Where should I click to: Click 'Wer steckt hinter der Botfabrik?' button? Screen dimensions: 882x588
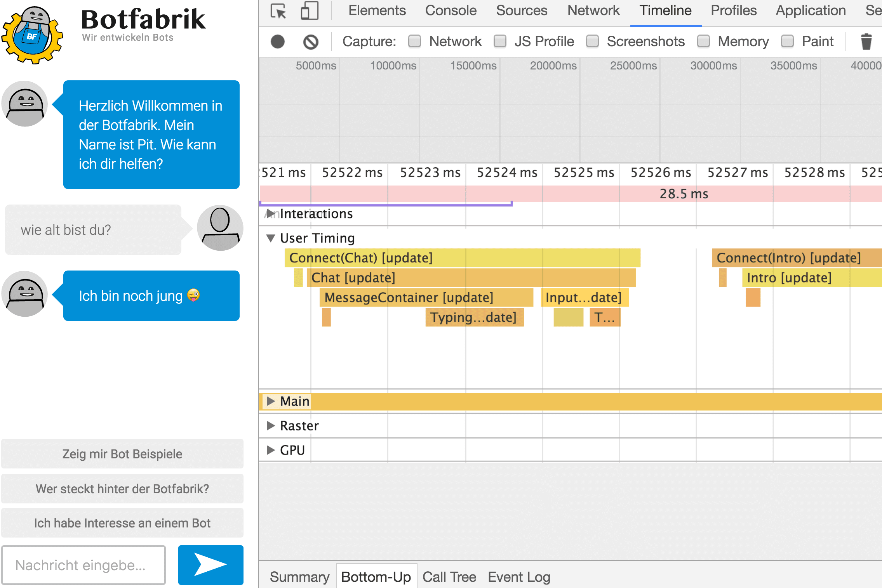click(122, 489)
